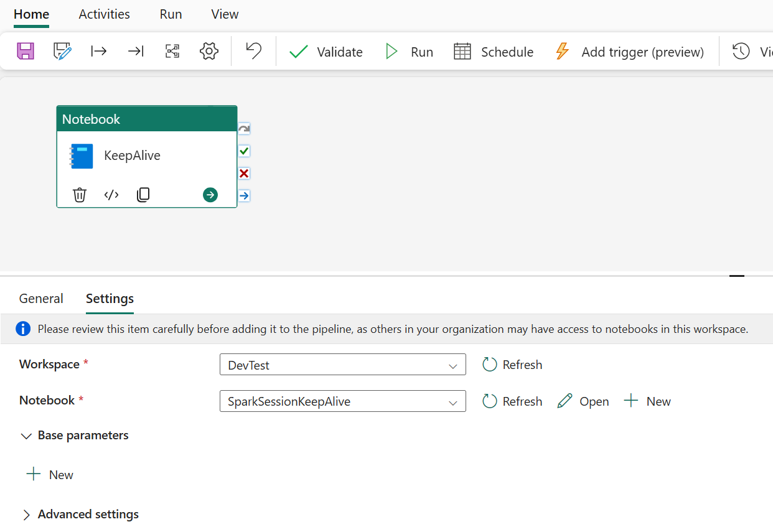Clone the Notebook activity using the copy icon
773x532 pixels.
[143, 195]
